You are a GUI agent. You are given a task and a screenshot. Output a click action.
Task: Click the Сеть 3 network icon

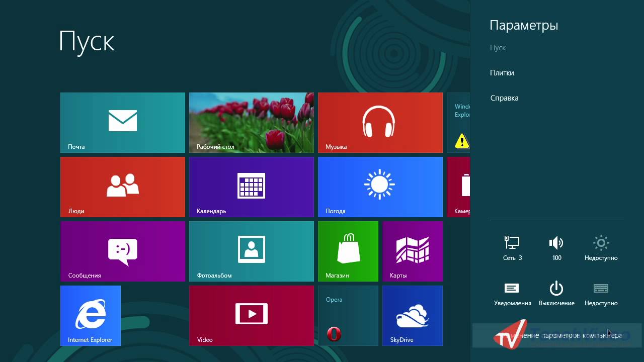point(512,248)
